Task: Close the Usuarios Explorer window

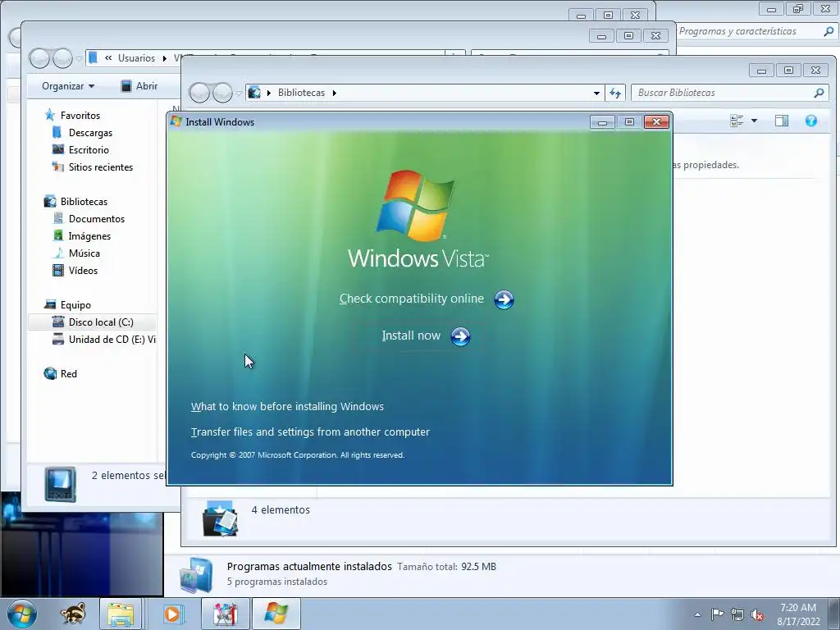Action: coord(655,36)
